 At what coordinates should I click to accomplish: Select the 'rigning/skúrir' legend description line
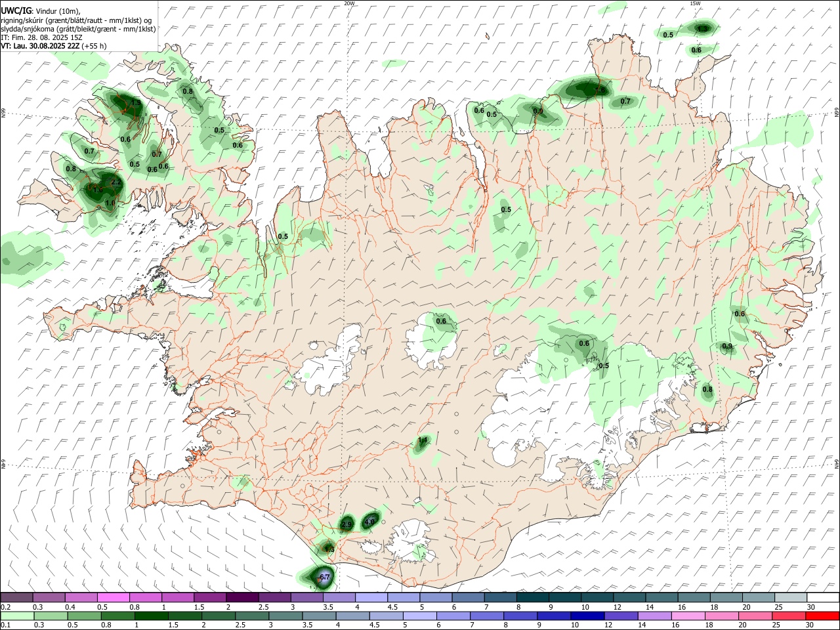[76, 20]
